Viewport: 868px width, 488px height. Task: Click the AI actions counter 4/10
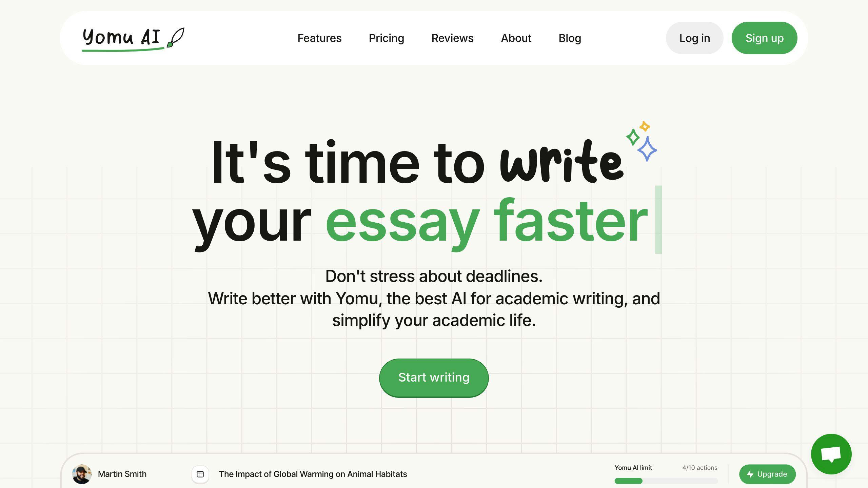700,467
